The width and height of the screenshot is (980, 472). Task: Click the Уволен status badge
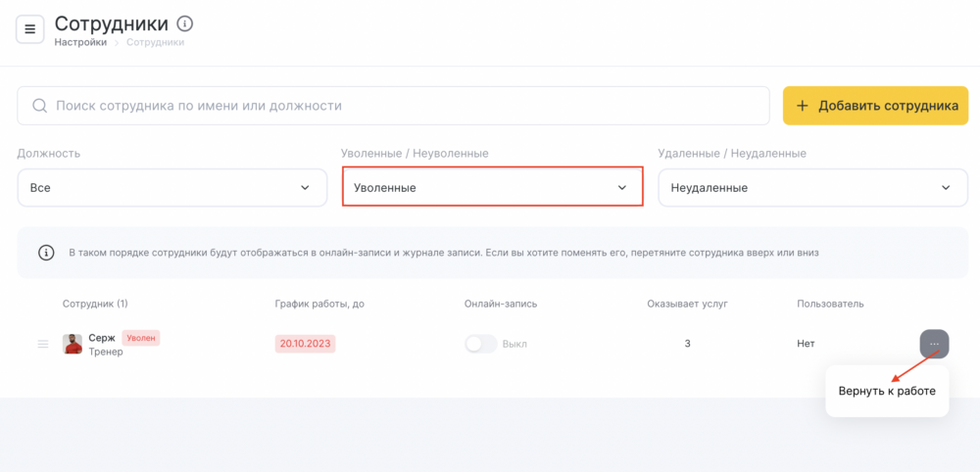click(x=141, y=338)
